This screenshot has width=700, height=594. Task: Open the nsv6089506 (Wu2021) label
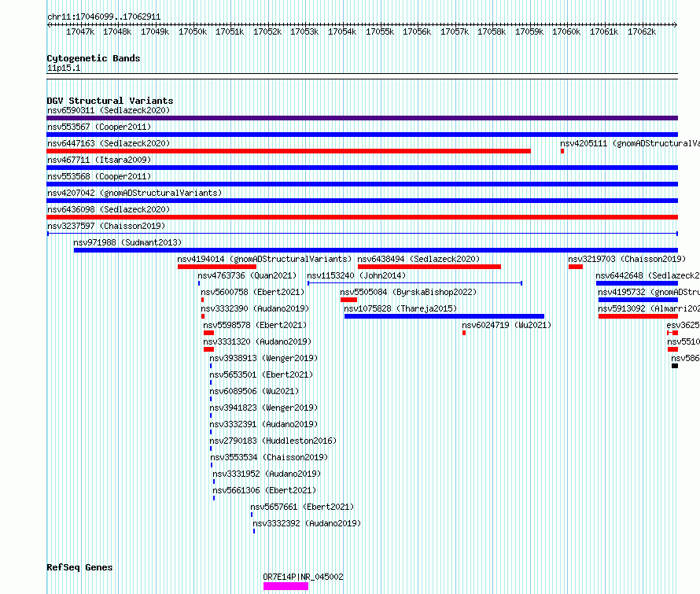click(255, 391)
